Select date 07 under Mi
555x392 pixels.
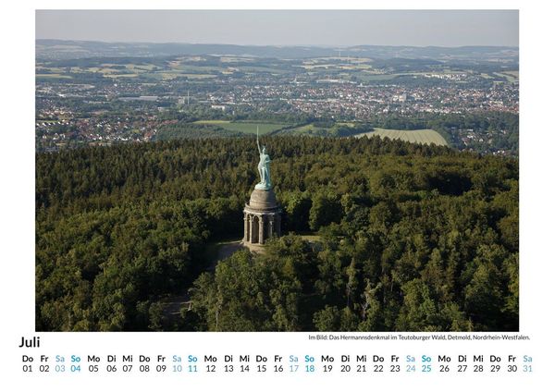point(128,369)
